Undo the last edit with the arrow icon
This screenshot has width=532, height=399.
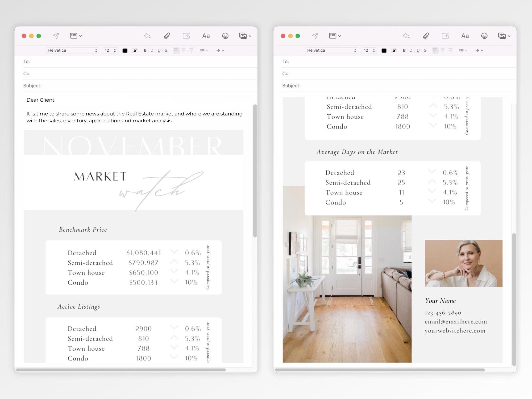click(147, 36)
